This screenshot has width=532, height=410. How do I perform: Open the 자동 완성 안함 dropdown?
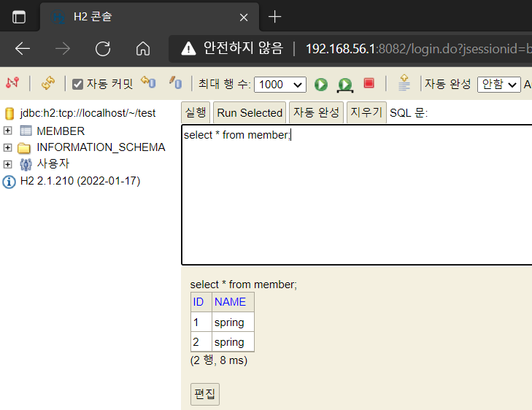pyautogui.click(x=498, y=85)
